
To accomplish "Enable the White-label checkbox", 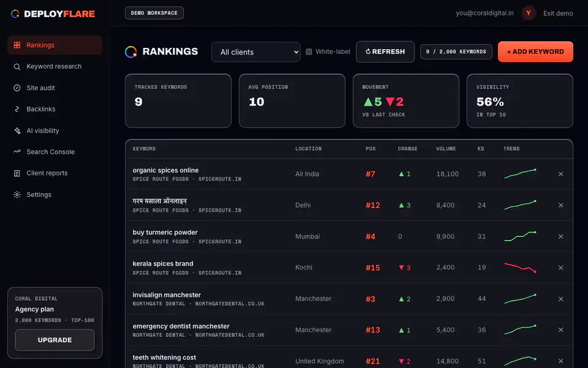I will click(309, 52).
